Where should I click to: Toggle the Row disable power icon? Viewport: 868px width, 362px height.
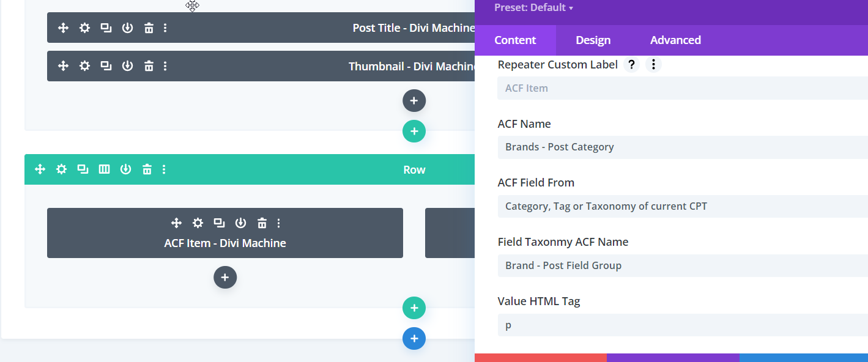click(125, 169)
